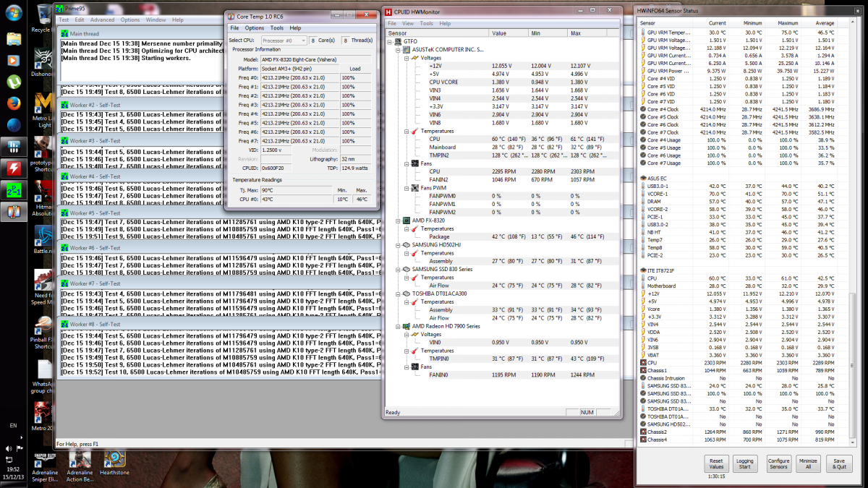Click the Action Center flag tray icon
The height and width of the screenshot is (488, 868).
tap(18, 448)
